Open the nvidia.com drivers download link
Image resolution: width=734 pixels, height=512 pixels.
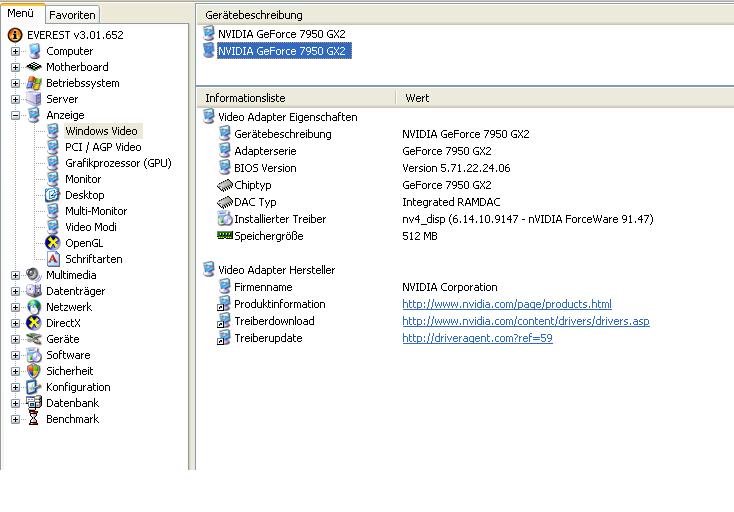point(526,321)
